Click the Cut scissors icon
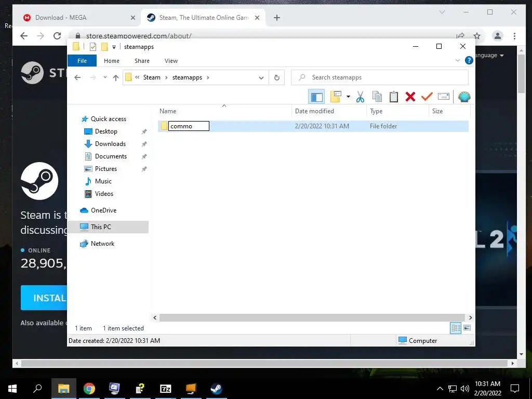 [x=360, y=97]
